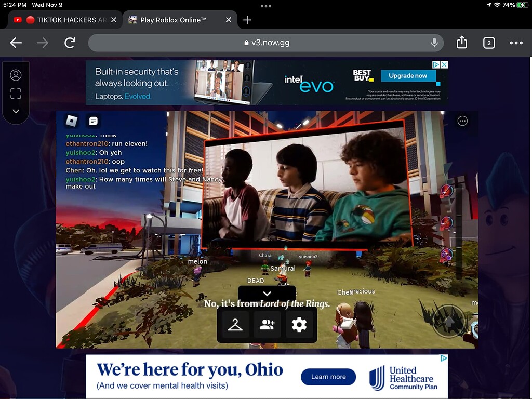Viewport: 532px width, 399px height.
Task: Toggle the compass arrow button near bottom right
Action: [448, 322]
